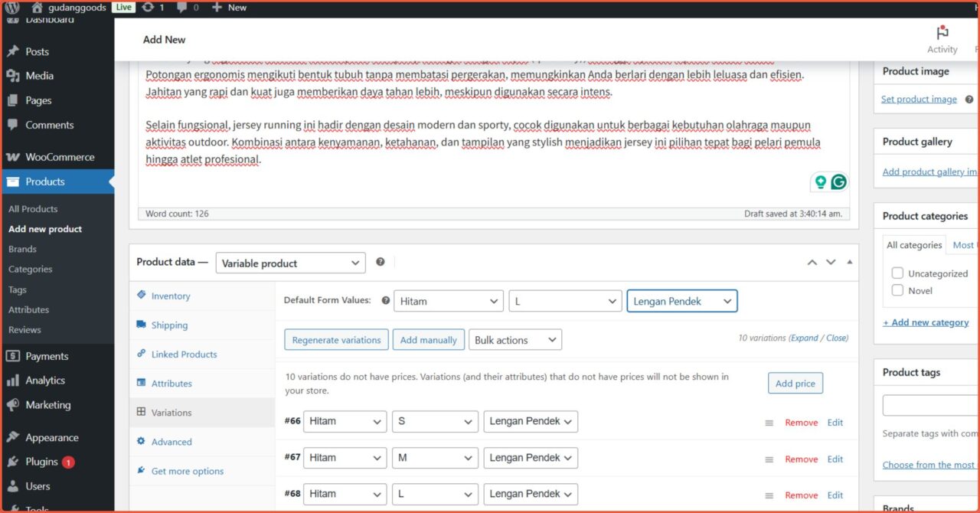Check the Uncategorized category checkbox
The image size is (980, 513).
[x=897, y=273]
